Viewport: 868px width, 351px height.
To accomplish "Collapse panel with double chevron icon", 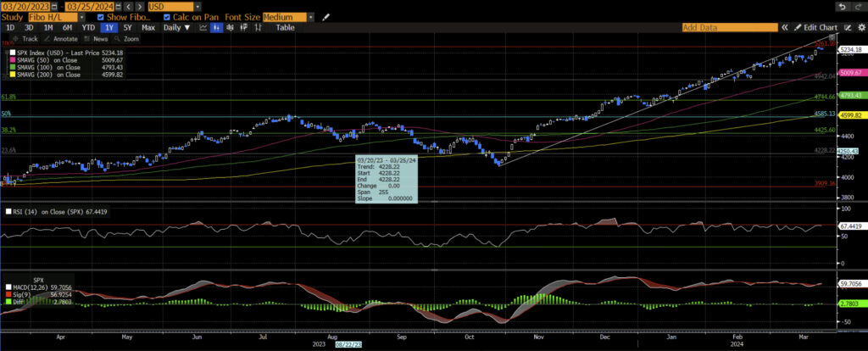I will pyautogui.click(x=784, y=27).
